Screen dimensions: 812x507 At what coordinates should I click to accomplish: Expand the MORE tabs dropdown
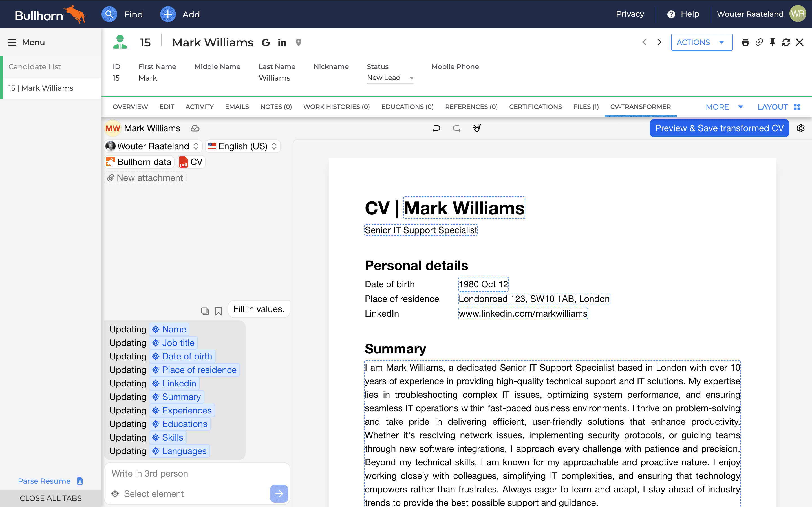[x=724, y=107]
